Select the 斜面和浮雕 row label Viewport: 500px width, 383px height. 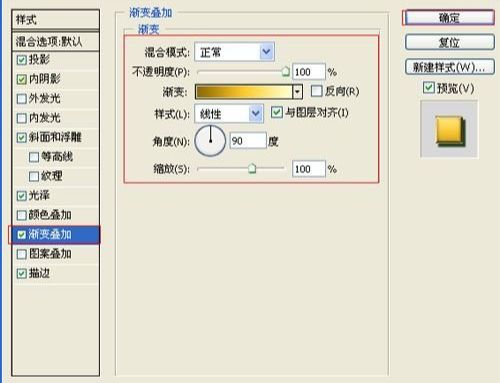(55, 137)
